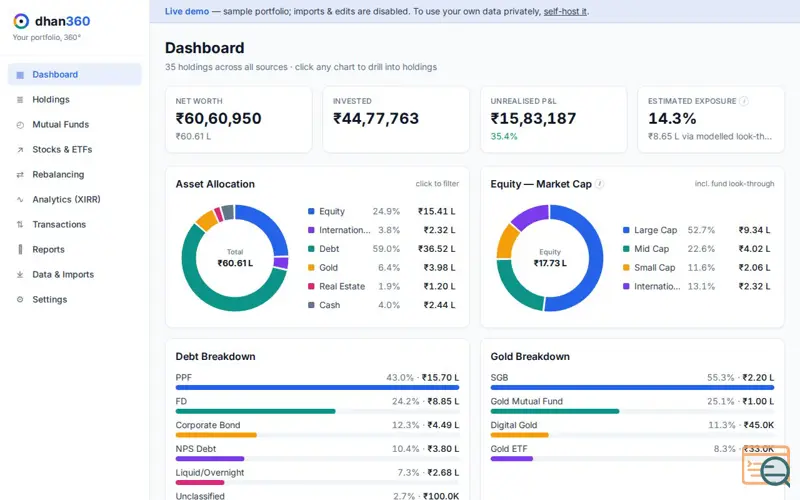Click the Large Cap value ₹9.34 L
800x500 pixels.
click(x=755, y=230)
